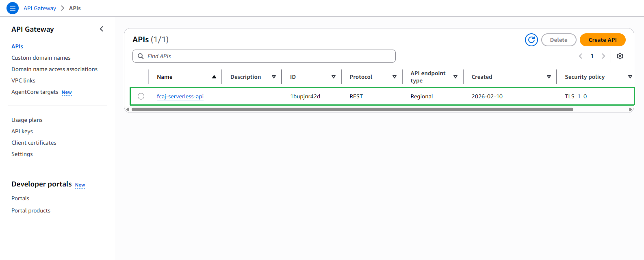This screenshot has width=644, height=260.
Task: Click the New badge beside AgentCore targets
Action: click(x=67, y=92)
